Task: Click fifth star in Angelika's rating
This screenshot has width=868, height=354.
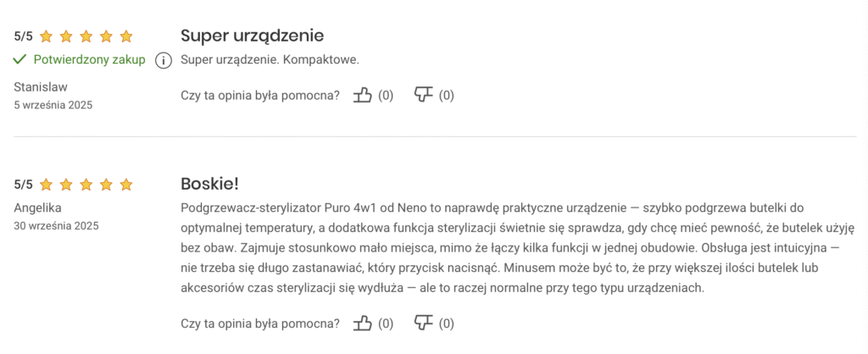Action: point(126,185)
